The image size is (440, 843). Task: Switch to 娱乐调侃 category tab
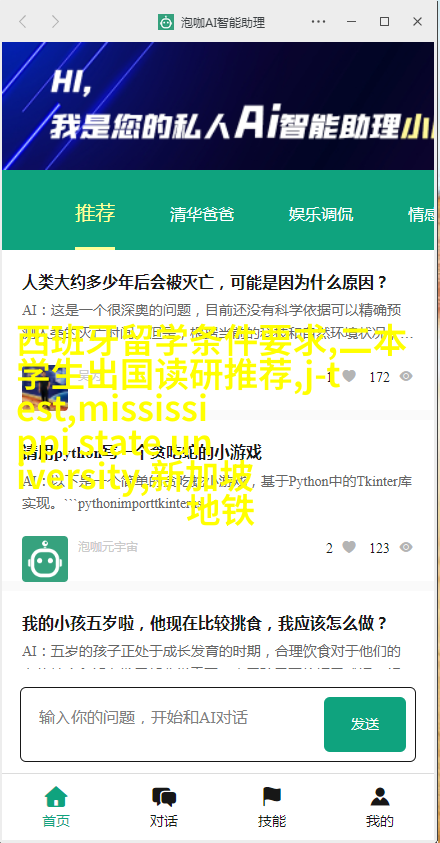[x=321, y=214]
